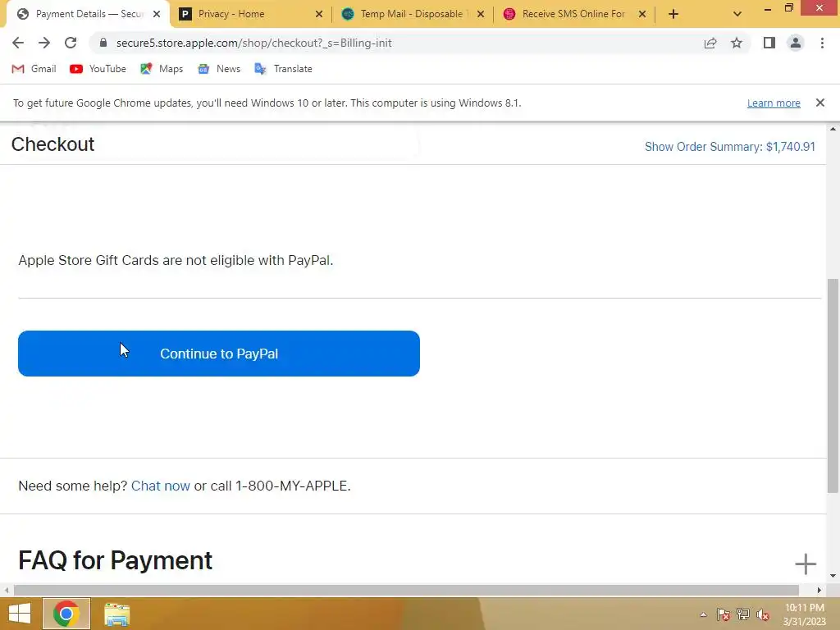
Task: Click the browser forward arrow
Action: point(44,43)
